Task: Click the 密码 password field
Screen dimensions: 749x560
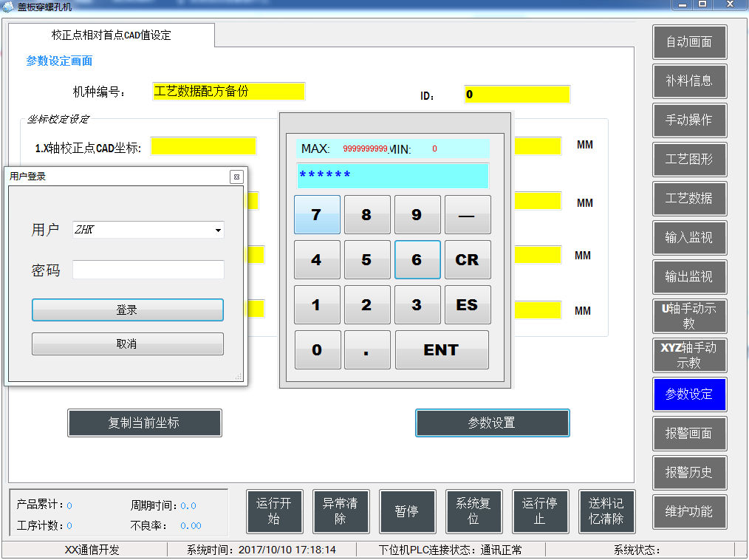Action: pyautogui.click(x=148, y=269)
